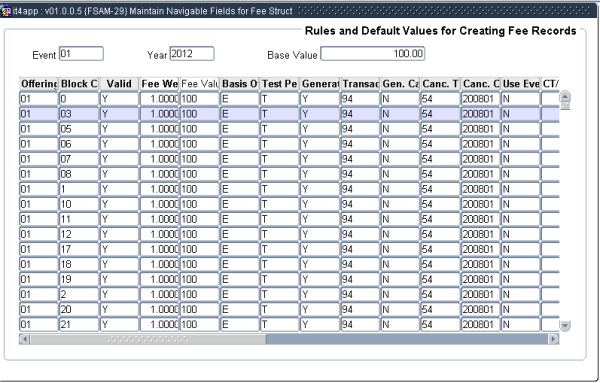Select Block Code cell with value 11

[x=79, y=219]
